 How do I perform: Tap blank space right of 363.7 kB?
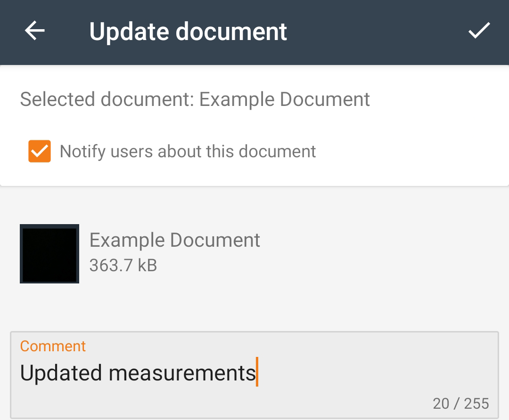coord(325,265)
